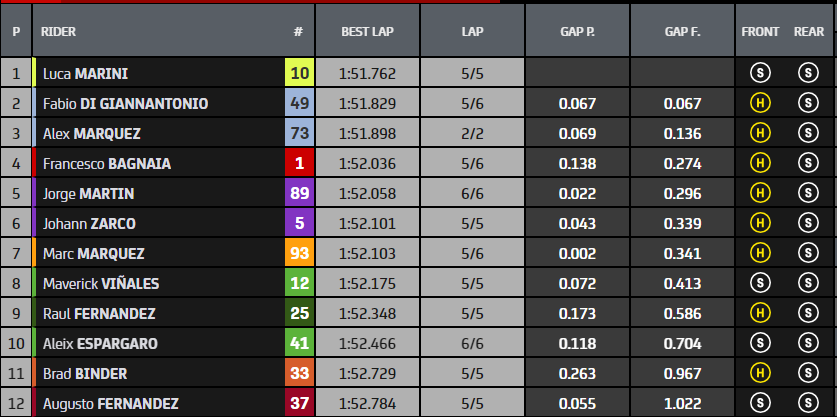Sort by the RIDER column header

pyautogui.click(x=60, y=32)
